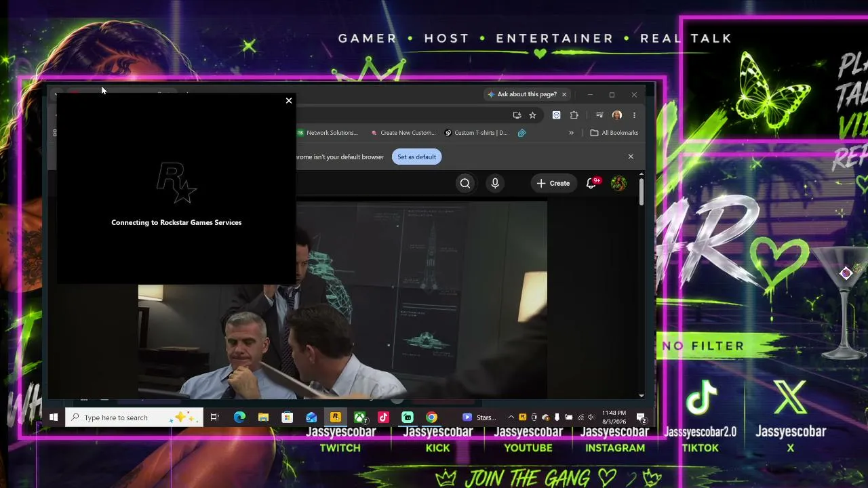Open the YouTube account avatar menu
The width and height of the screenshot is (868, 488).
coord(618,183)
